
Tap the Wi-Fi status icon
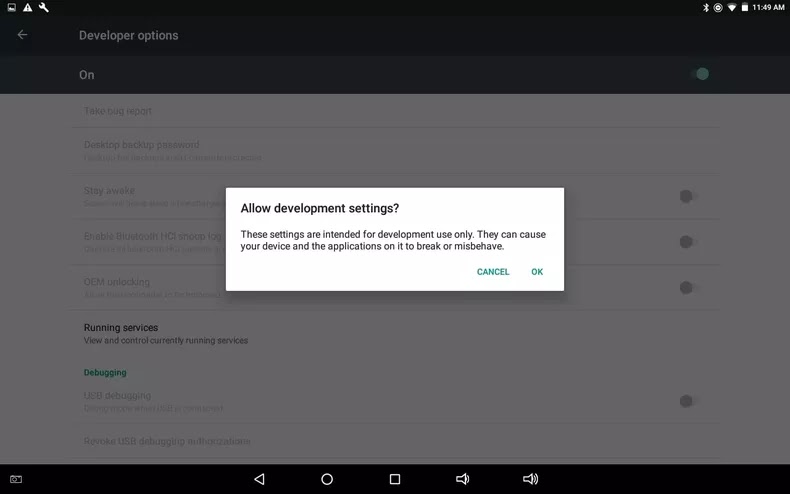[732, 8]
